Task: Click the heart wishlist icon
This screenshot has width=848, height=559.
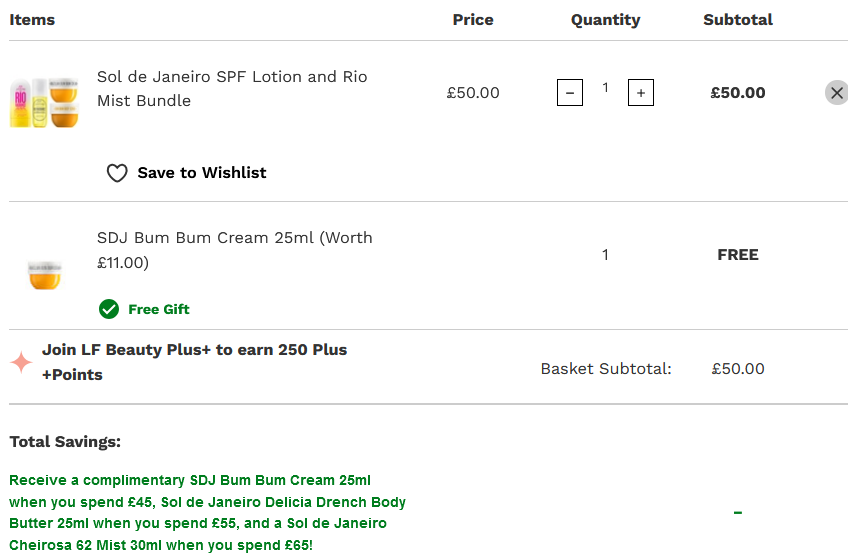Action: (x=117, y=173)
